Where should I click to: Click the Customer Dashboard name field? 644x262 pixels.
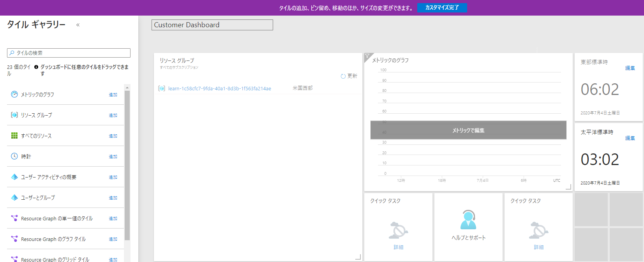212,25
